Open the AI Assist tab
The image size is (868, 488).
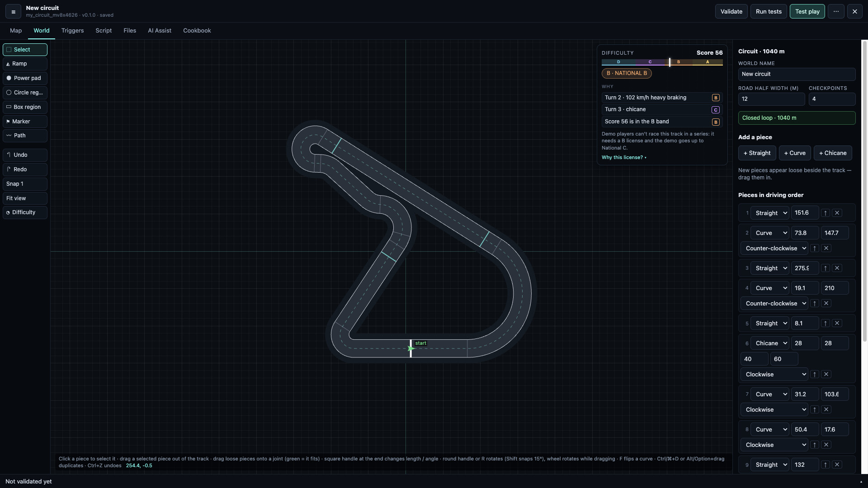click(160, 31)
